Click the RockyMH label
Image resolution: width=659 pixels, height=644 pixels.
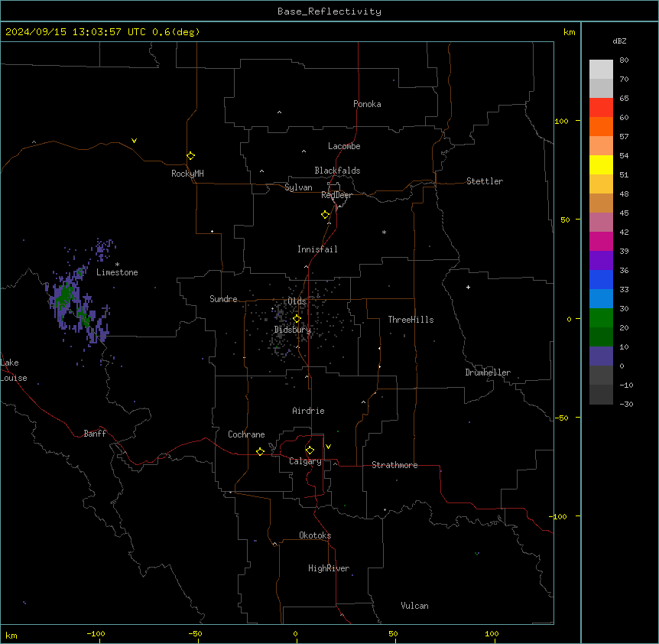pos(187,174)
